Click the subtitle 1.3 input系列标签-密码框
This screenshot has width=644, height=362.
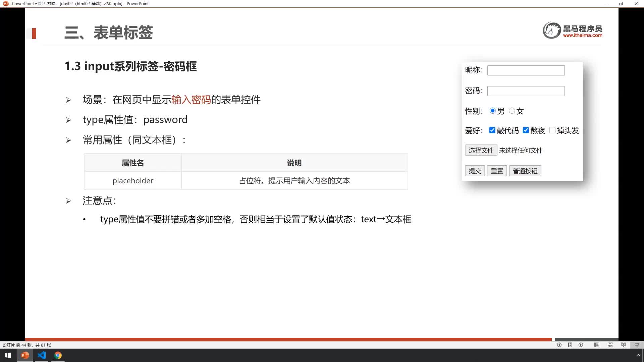[130, 66]
